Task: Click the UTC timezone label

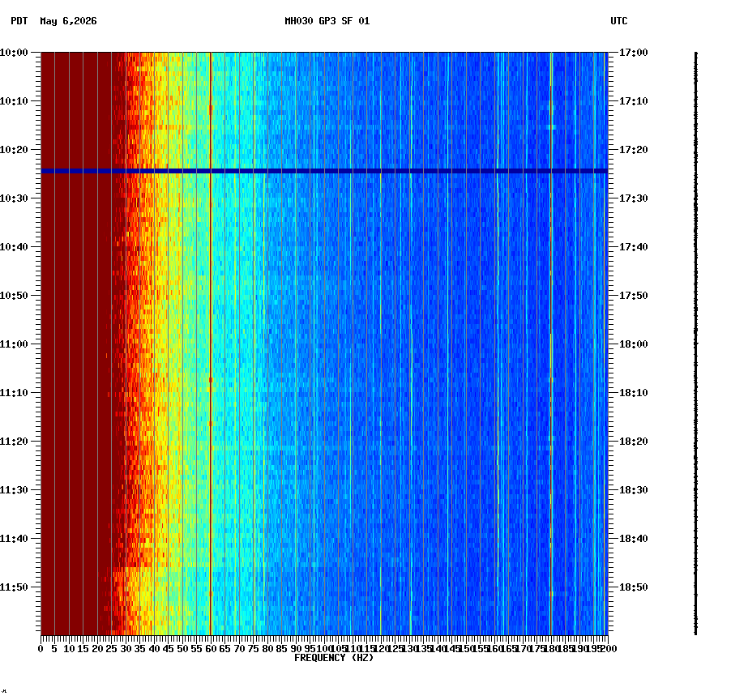Action: point(618,21)
